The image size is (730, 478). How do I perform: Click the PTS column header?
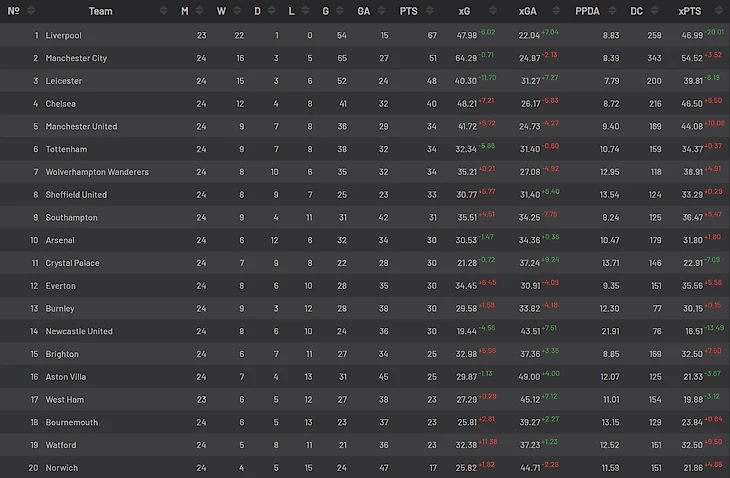pyautogui.click(x=408, y=11)
